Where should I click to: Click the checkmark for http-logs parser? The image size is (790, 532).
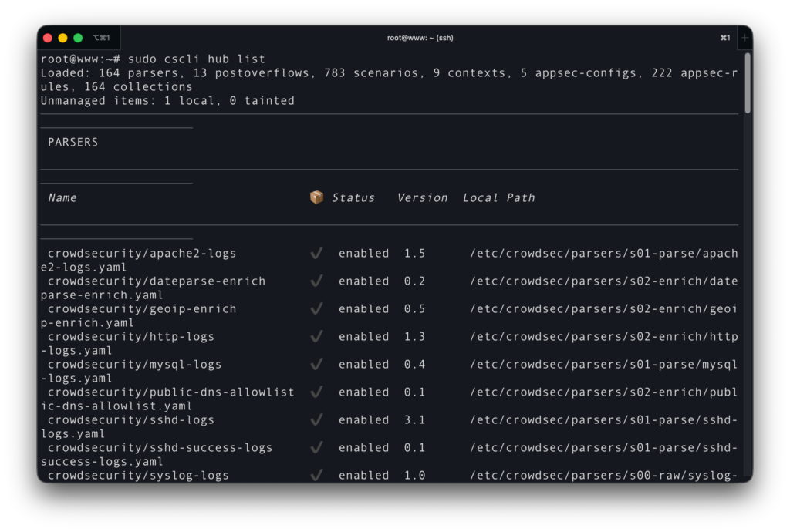(x=316, y=335)
